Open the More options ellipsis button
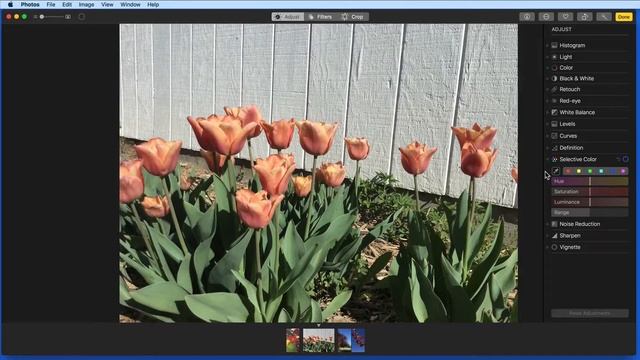Image resolution: width=640 pixels, height=360 pixels. click(x=546, y=17)
